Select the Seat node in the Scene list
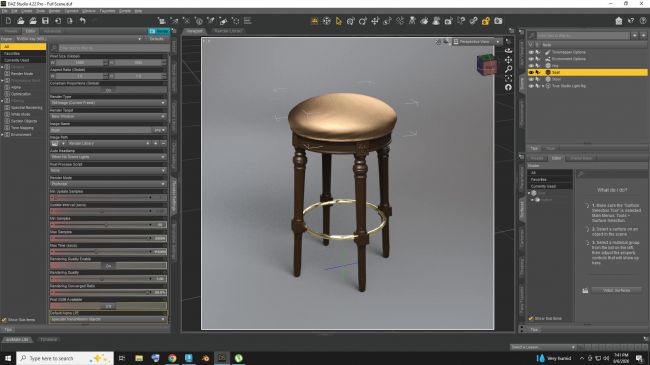Image resolution: width=650 pixels, height=365 pixels. [587, 72]
